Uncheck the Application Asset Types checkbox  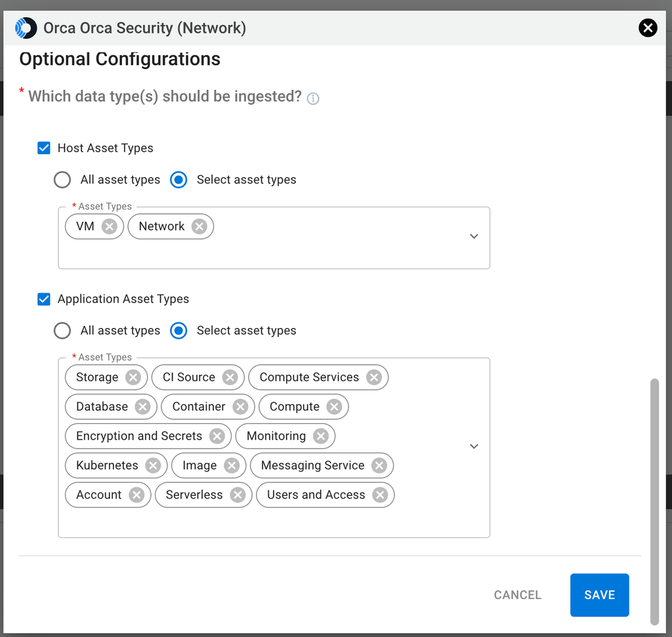[x=44, y=299]
